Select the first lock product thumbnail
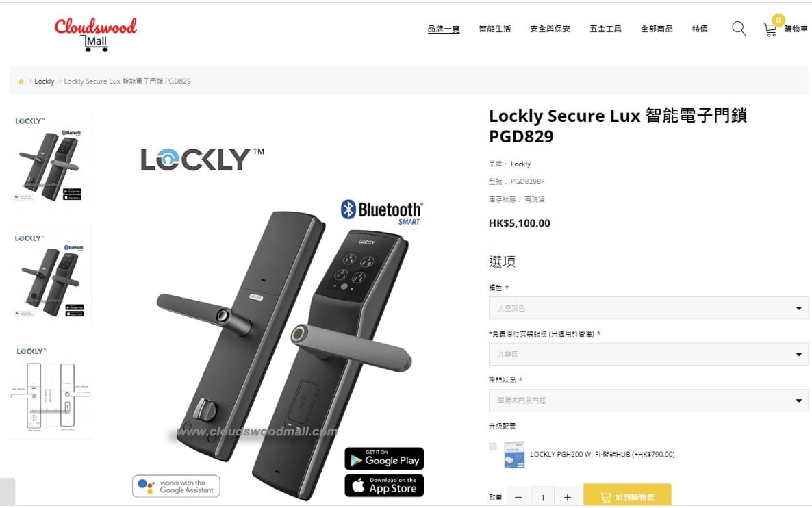Viewport: 812px width, 508px height. 51,160
